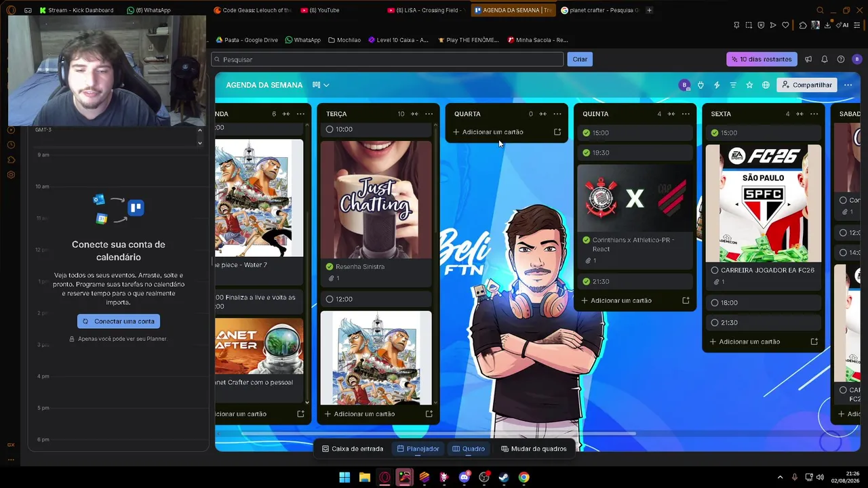Open the Trello account avatar in header

tap(856, 59)
